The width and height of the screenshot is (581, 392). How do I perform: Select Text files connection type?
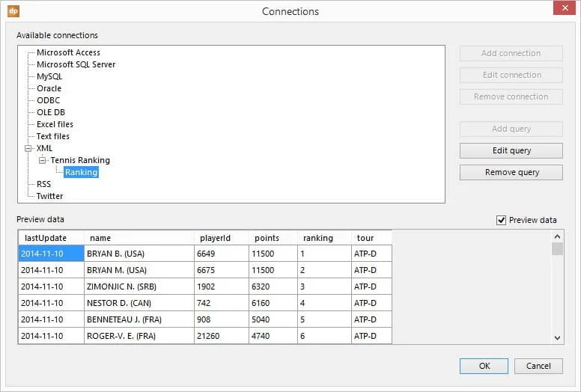tap(53, 136)
